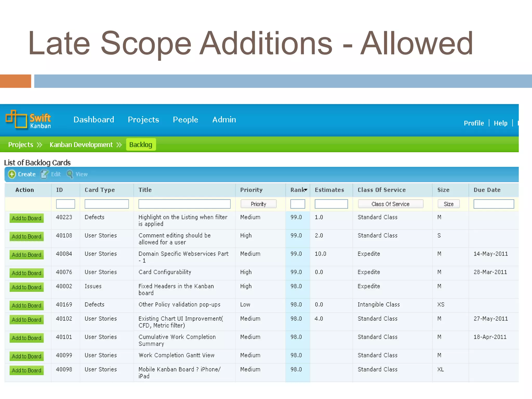Click double chevron after Projects breadcrumb

tap(39, 145)
